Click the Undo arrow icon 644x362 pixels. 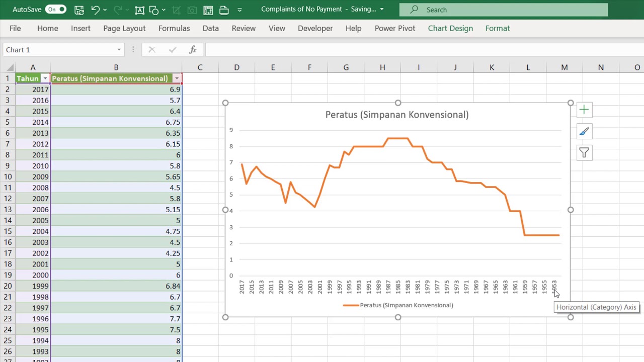(x=96, y=10)
